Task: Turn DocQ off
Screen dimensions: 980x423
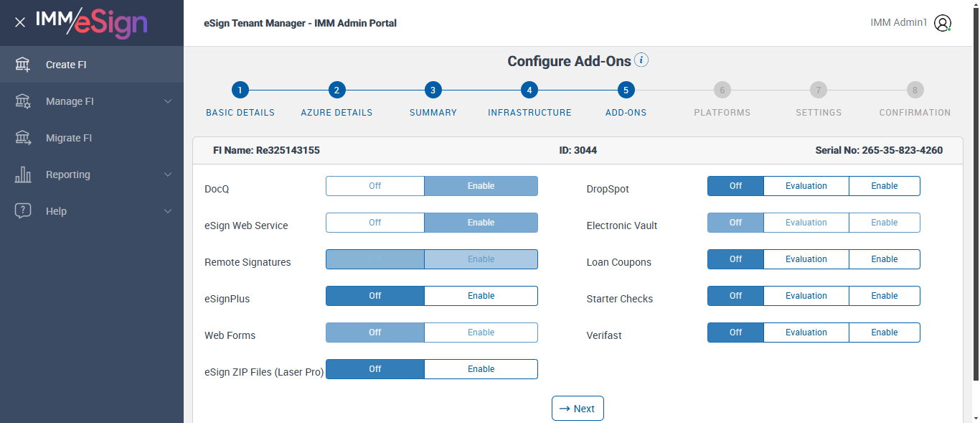Action: pos(374,186)
